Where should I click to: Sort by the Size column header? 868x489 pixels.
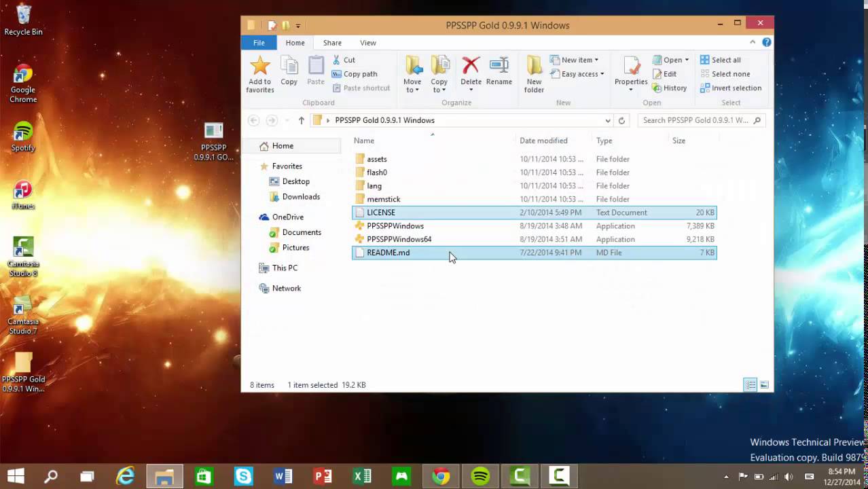pos(679,141)
